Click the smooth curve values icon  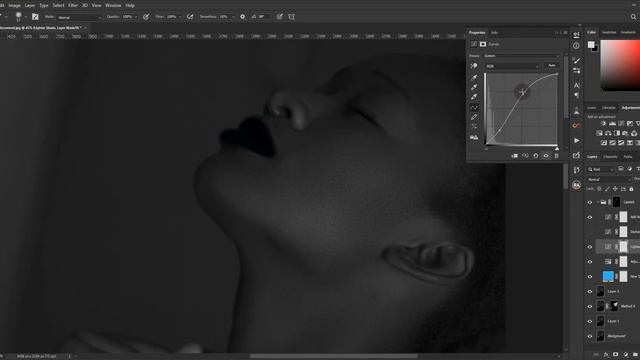pos(474,127)
